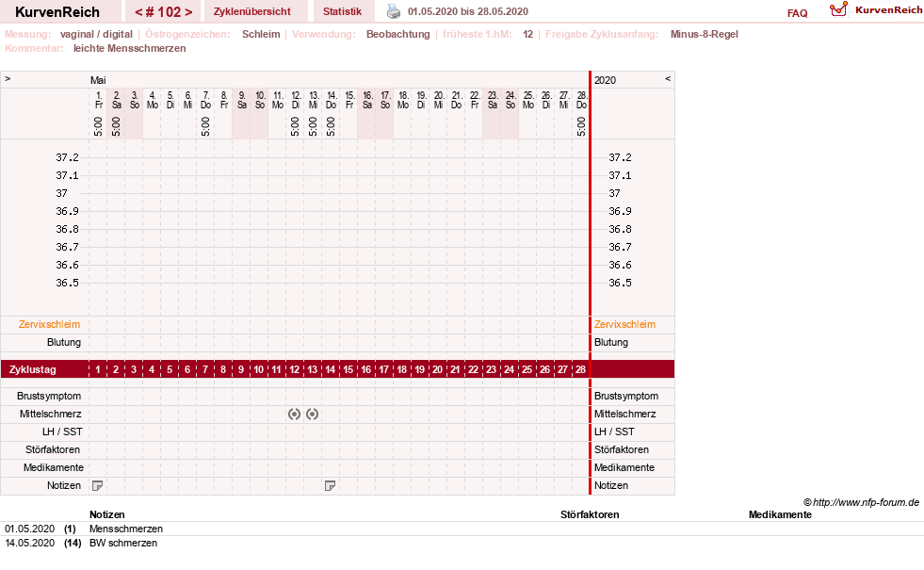Click the 'Schleim' Östrogenzeichen value
924x570 pixels.
point(261,34)
